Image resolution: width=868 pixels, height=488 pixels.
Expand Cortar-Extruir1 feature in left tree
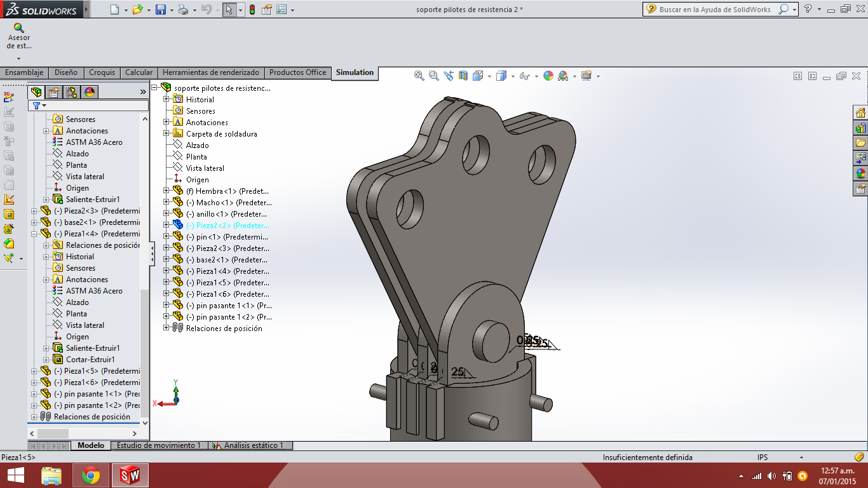46,360
